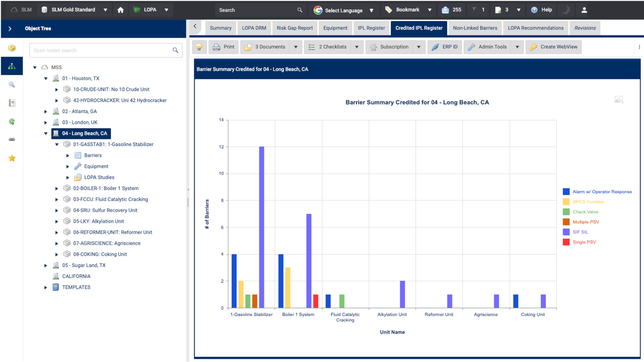Click the Print button
Image resolution: width=644 pixels, height=362 pixels.
tap(224, 47)
